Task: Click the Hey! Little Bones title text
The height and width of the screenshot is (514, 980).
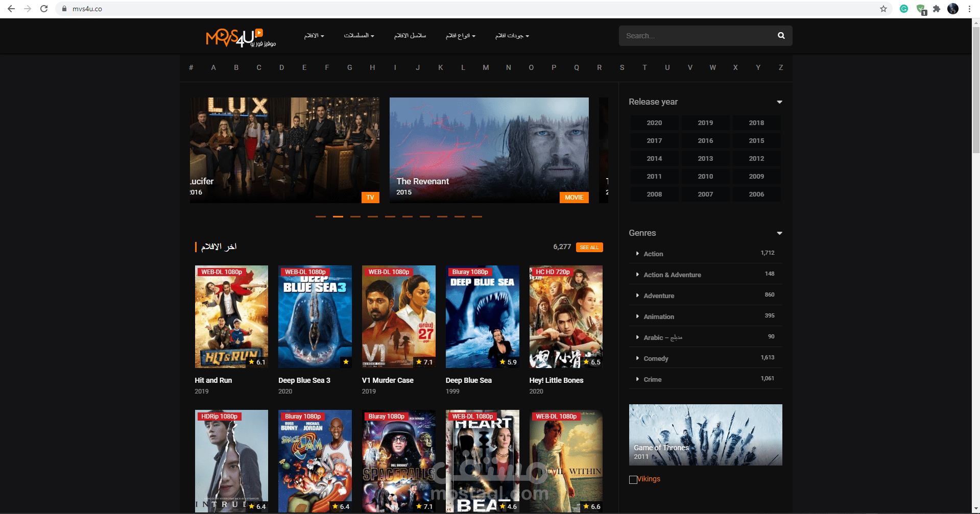Action: point(556,380)
